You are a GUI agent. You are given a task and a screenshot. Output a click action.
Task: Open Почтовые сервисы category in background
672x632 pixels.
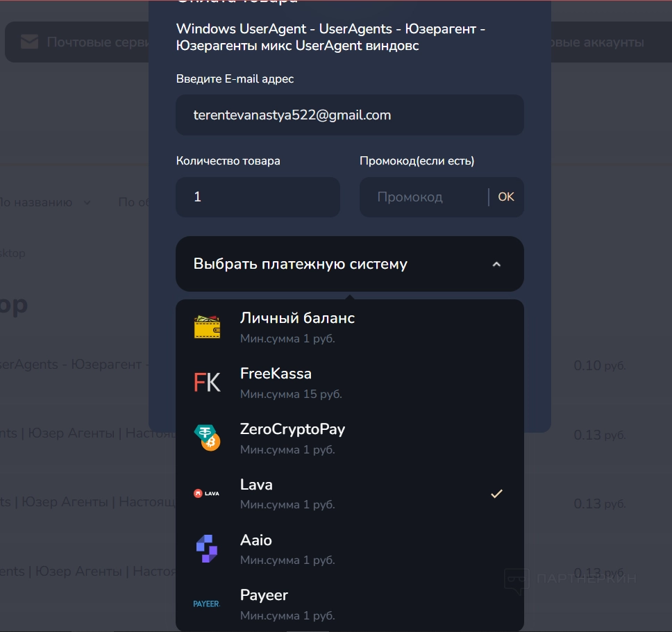point(85,42)
